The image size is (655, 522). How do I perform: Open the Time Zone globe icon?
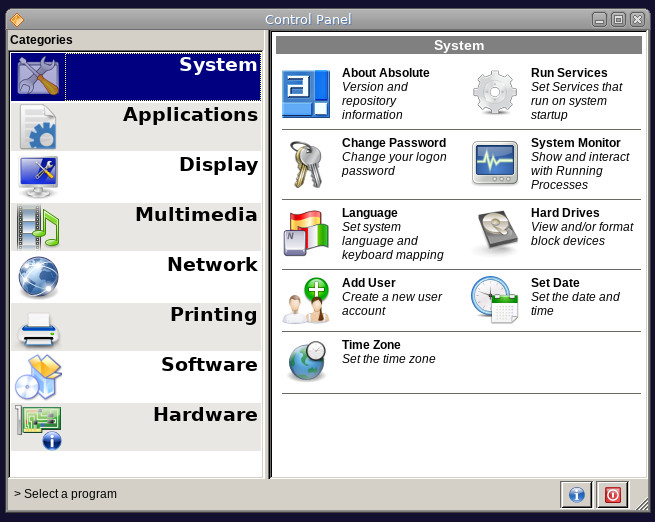click(x=305, y=361)
